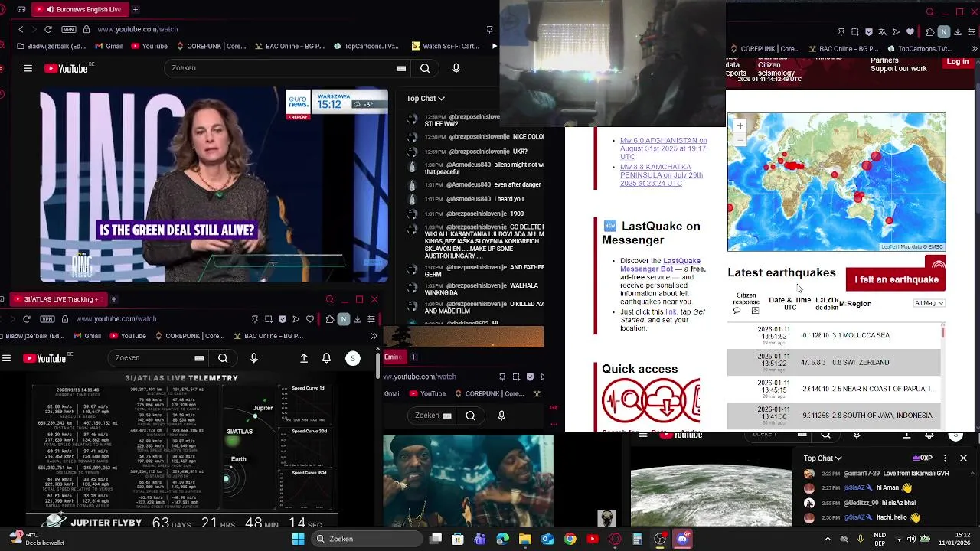This screenshot has width=980, height=551.
Task: Show more bookmarks chevron in EMSC window
Action: (975, 49)
